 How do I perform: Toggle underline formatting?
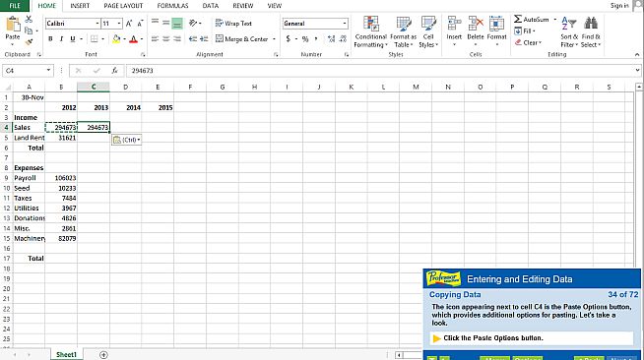click(x=73, y=39)
